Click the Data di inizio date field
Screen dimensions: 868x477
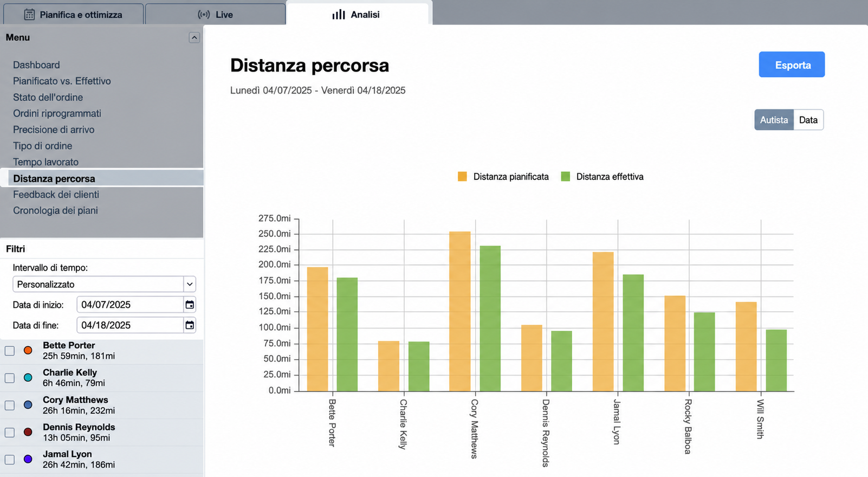coord(131,305)
